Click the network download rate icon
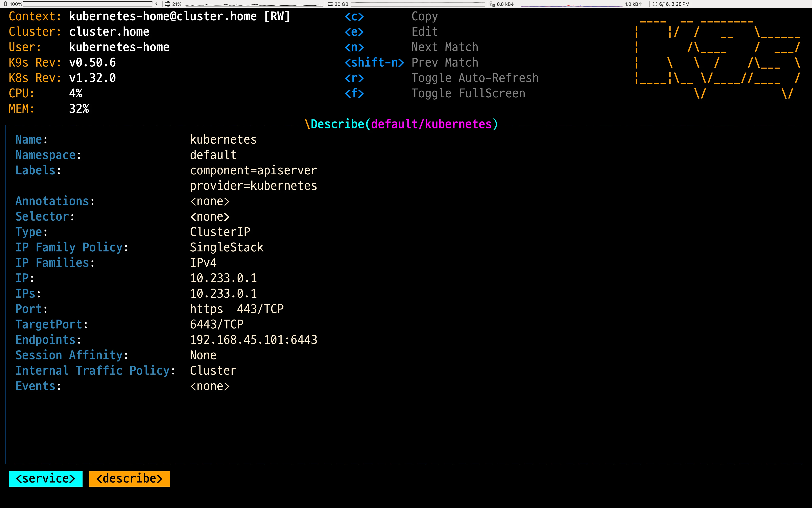 coord(492,4)
